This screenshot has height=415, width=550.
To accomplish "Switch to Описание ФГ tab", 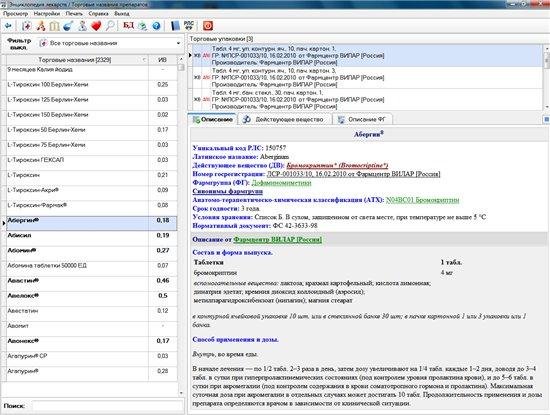I will click(362, 120).
